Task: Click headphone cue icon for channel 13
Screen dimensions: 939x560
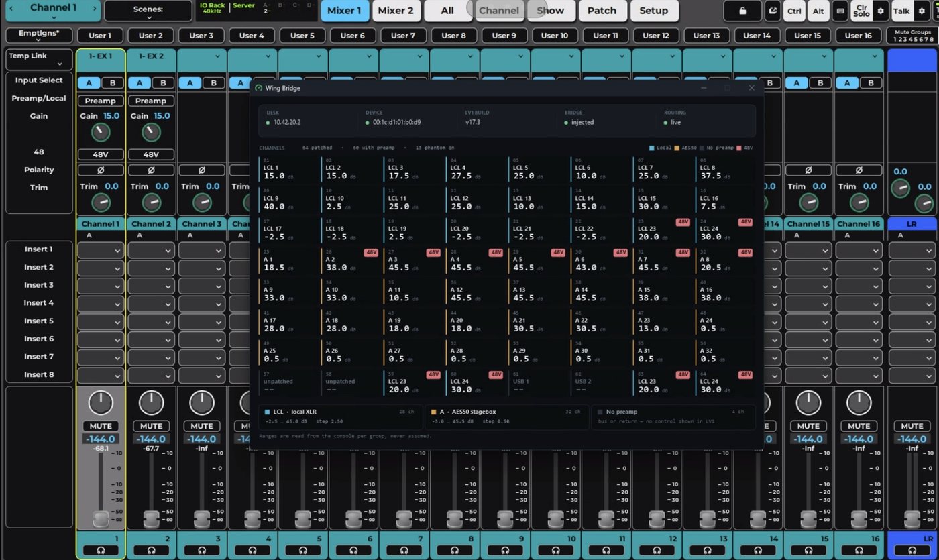Action: [707, 550]
